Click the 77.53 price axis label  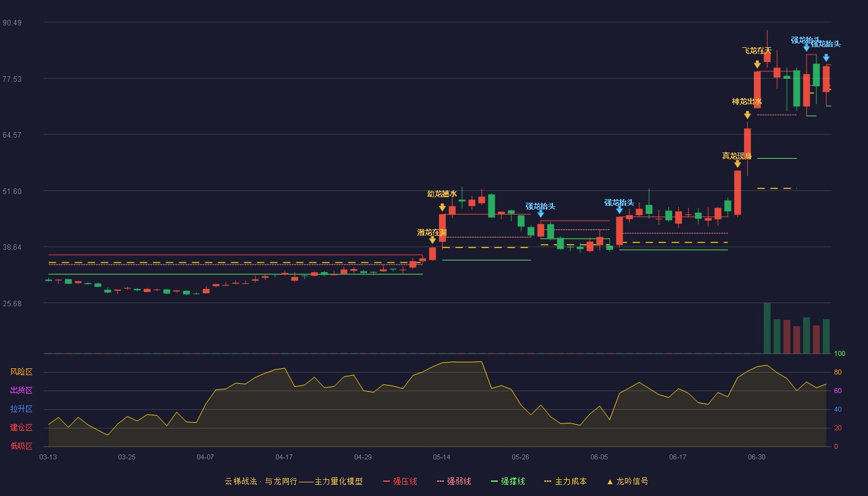coord(12,79)
